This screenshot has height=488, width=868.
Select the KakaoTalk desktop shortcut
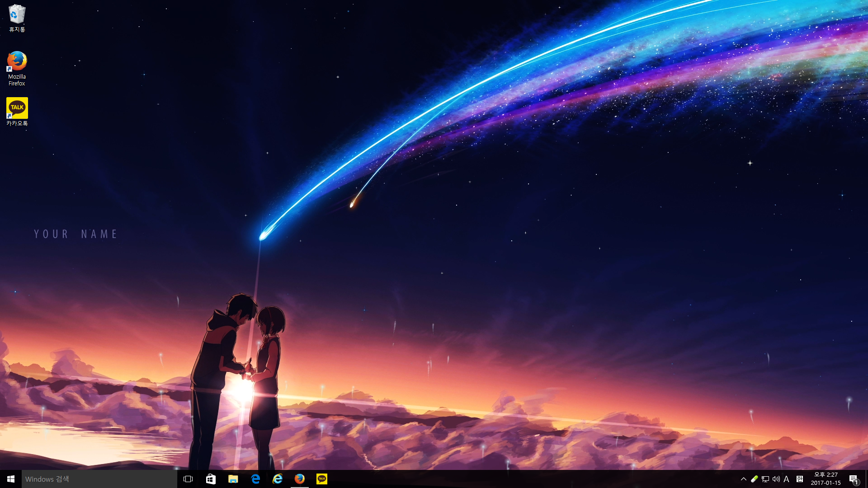click(17, 112)
